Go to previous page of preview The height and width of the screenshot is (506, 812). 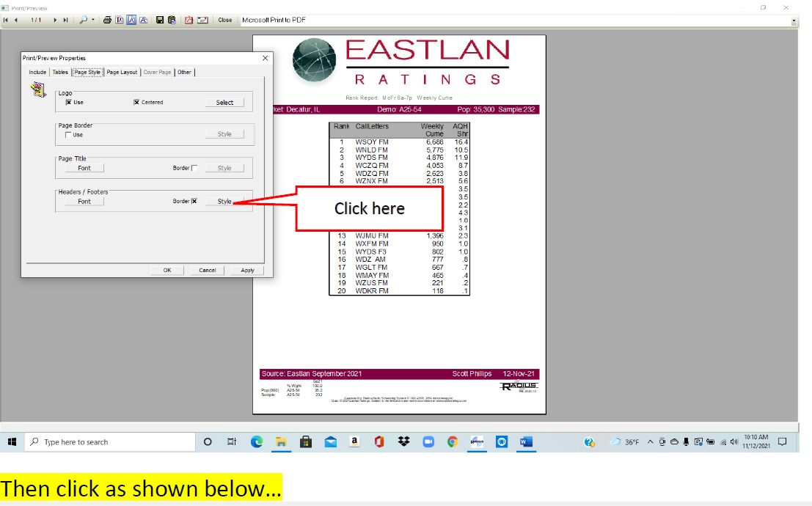[x=16, y=21]
